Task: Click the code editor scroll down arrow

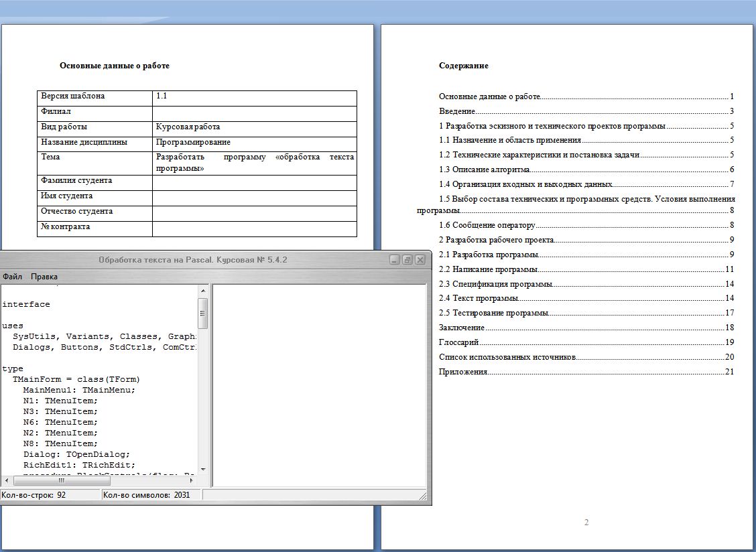Action: coord(203,469)
